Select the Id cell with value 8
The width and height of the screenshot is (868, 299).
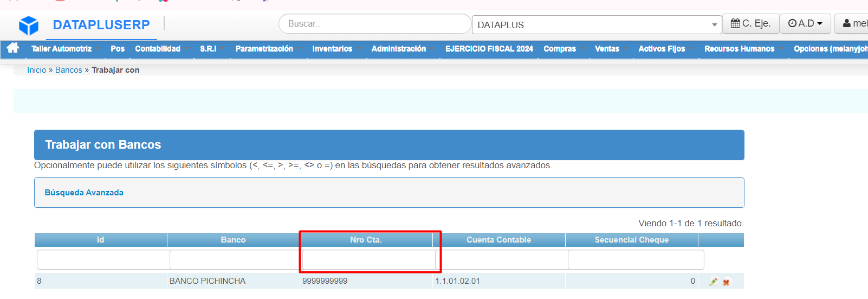[x=100, y=281]
